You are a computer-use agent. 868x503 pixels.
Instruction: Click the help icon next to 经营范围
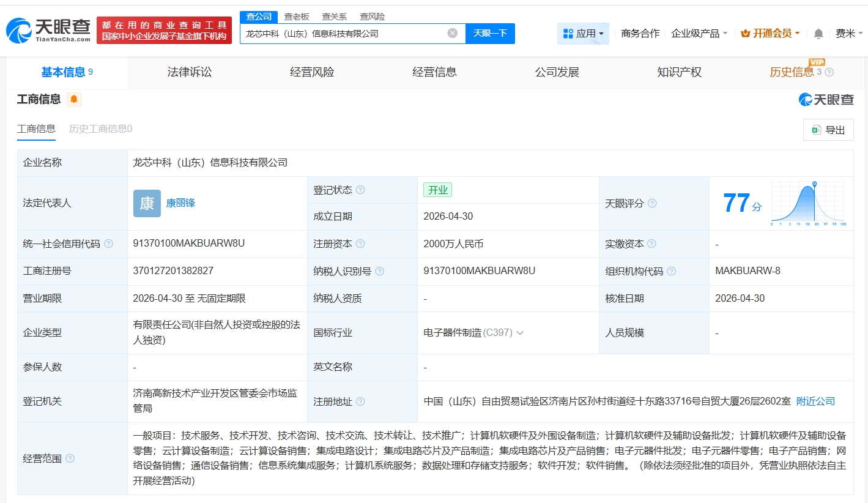tap(70, 458)
